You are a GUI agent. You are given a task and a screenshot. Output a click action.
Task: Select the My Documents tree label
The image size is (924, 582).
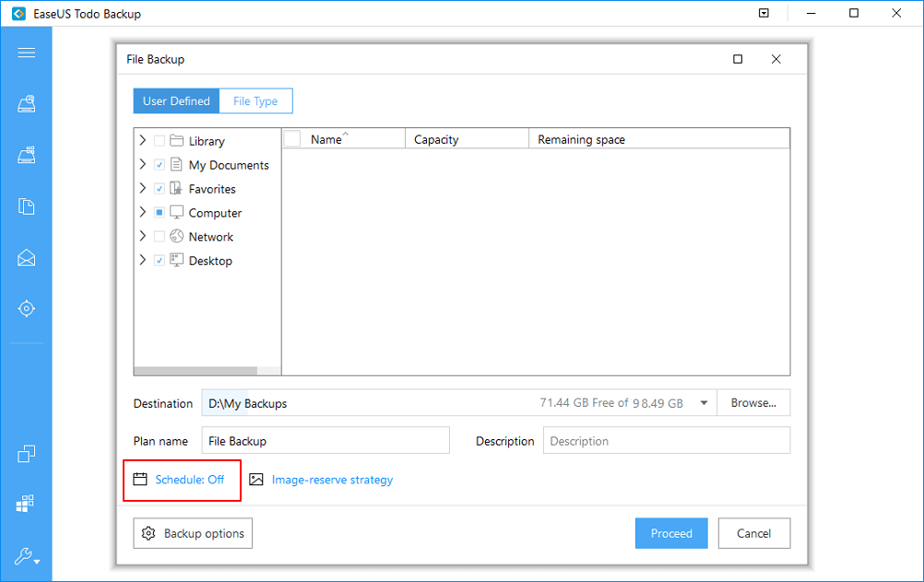pyautogui.click(x=229, y=165)
